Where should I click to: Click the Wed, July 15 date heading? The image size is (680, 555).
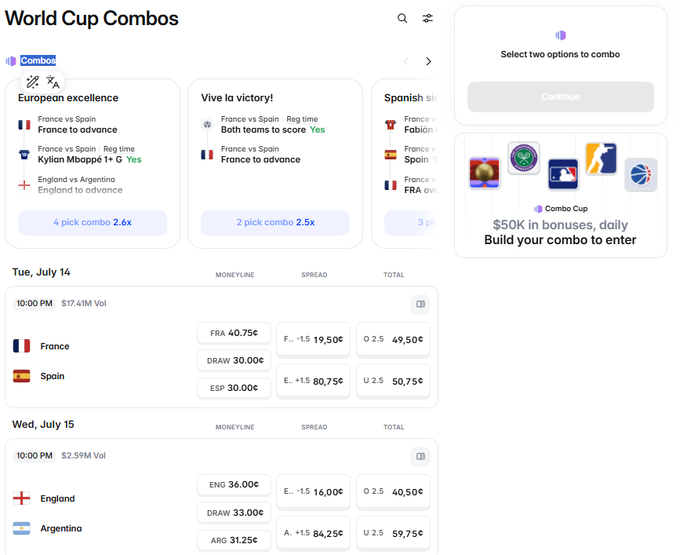(x=43, y=424)
